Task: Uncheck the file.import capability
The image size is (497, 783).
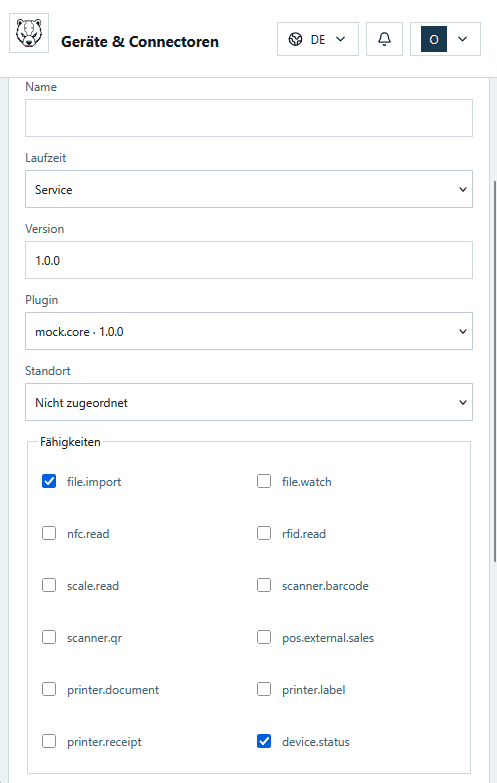Action: point(49,481)
